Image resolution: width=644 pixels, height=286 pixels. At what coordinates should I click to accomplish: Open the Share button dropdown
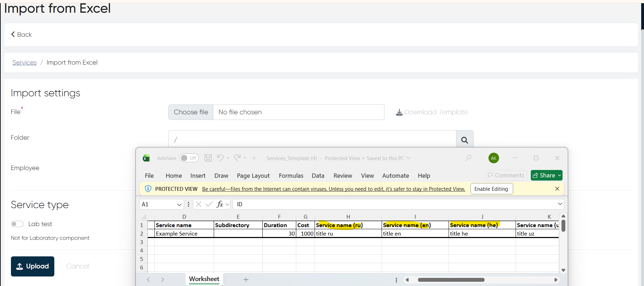click(x=559, y=176)
